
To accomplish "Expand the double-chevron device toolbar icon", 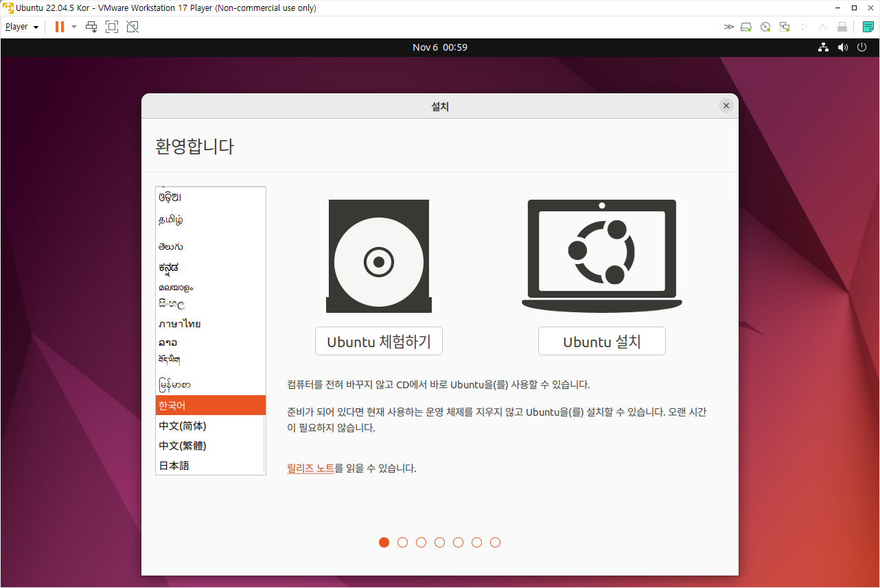I will pos(728,27).
